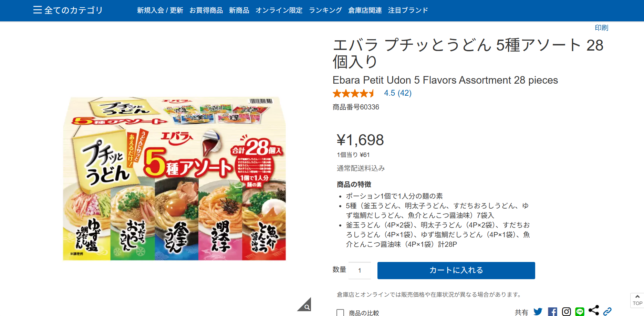
Task: Open the 4.5 (42) reviews link
Action: tap(398, 93)
